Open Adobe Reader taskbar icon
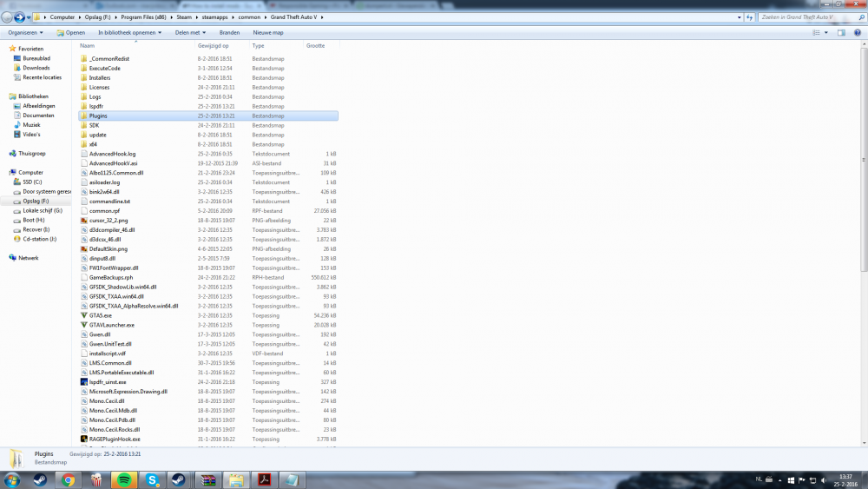 (264, 480)
